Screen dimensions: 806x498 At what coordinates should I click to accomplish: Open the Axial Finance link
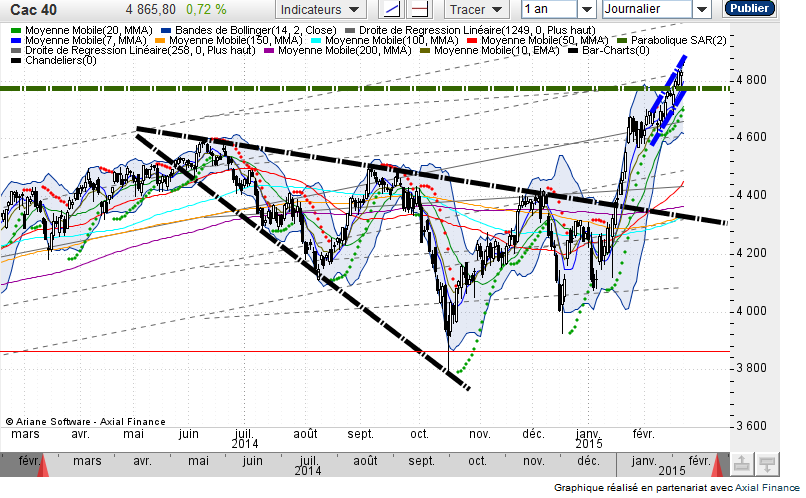point(767,488)
